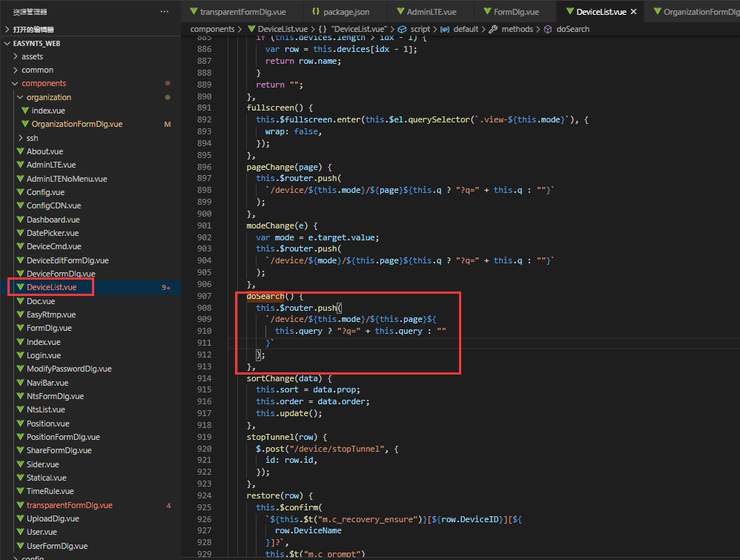Click the Vue icon beside Sider.vue

click(x=20, y=464)
